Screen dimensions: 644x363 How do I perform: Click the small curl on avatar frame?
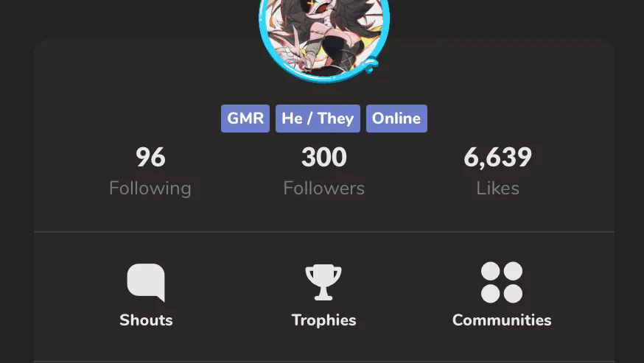pos(371,65)
